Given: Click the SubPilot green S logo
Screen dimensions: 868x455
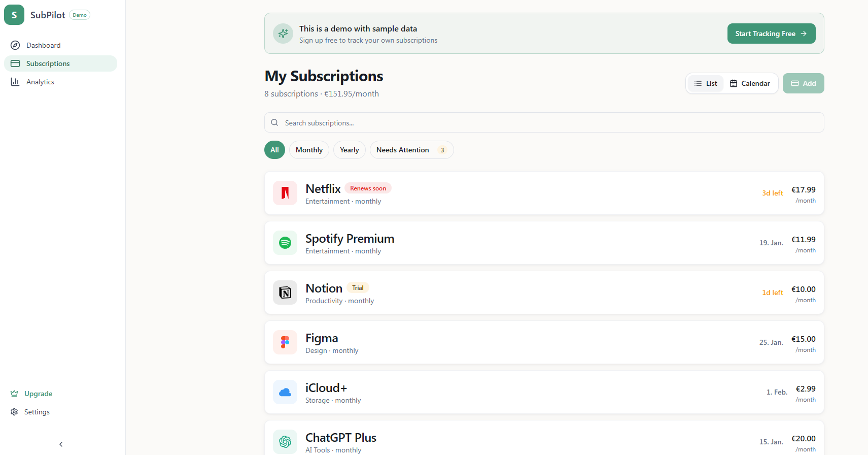Looking at the screenshot, I should pyautogui.click(x=14, y=15).
